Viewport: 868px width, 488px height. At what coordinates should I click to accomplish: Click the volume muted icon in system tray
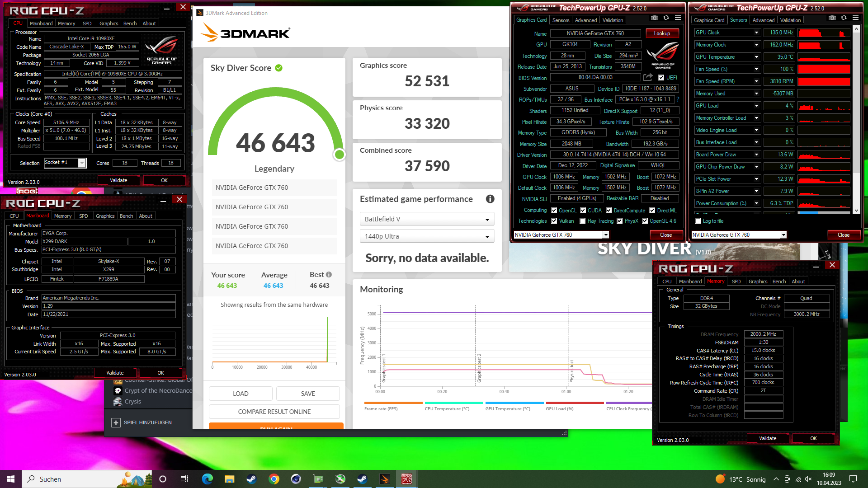coord(809,479)
